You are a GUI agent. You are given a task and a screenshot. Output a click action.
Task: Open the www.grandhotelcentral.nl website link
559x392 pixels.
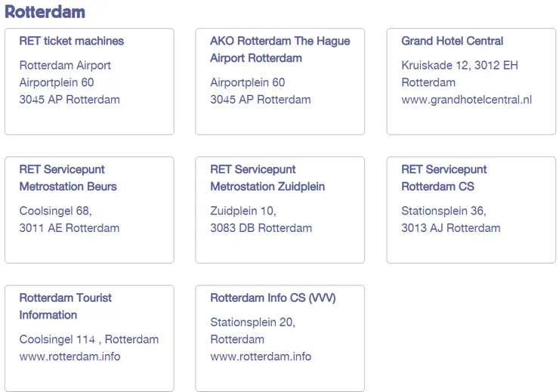(466, 99)
